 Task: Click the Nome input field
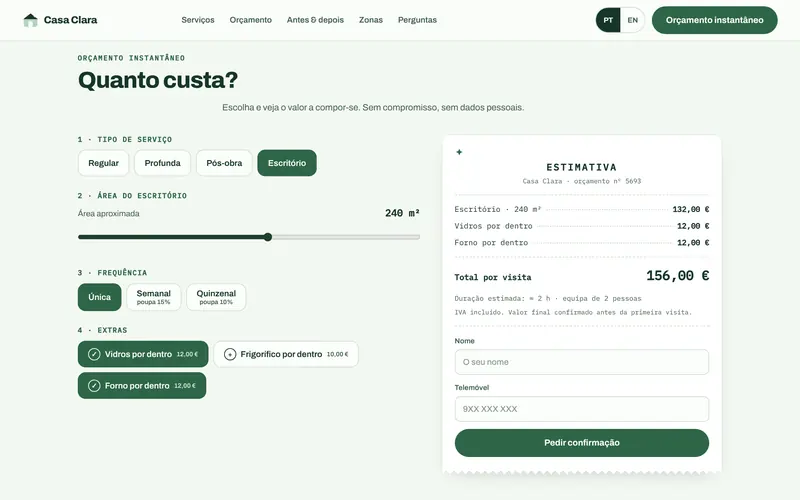click(582, 362)
